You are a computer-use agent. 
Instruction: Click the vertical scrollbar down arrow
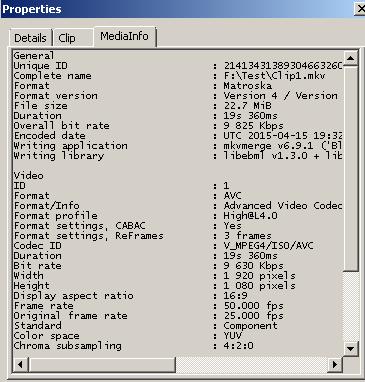tap(350, 349)
